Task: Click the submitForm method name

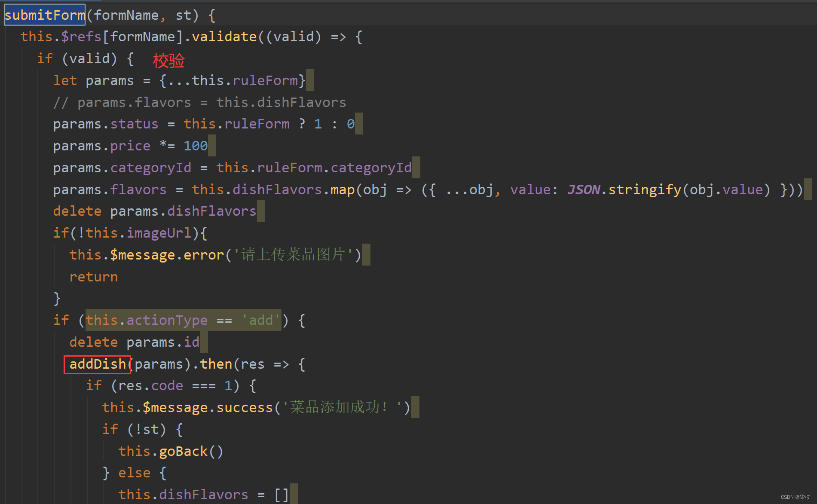Action: (45, 15)
